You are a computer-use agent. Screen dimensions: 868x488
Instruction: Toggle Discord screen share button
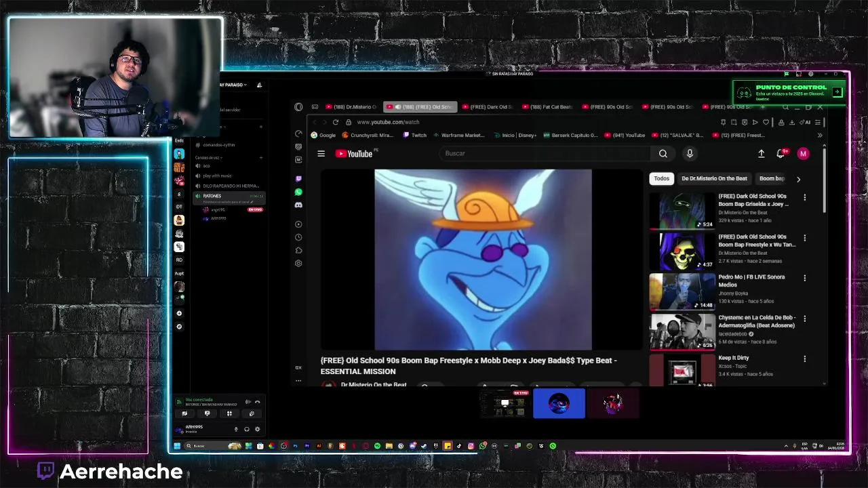click(207, 413)
